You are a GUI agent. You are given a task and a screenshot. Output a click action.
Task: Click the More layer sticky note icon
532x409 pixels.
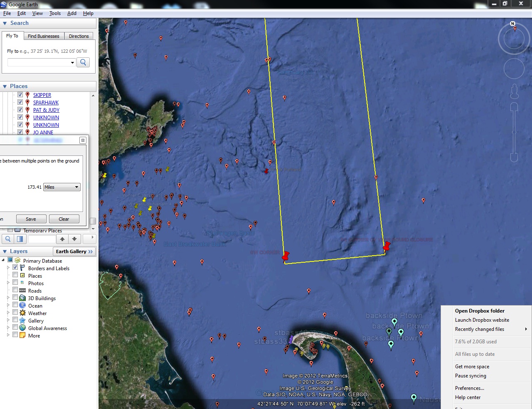coord(22,335)
